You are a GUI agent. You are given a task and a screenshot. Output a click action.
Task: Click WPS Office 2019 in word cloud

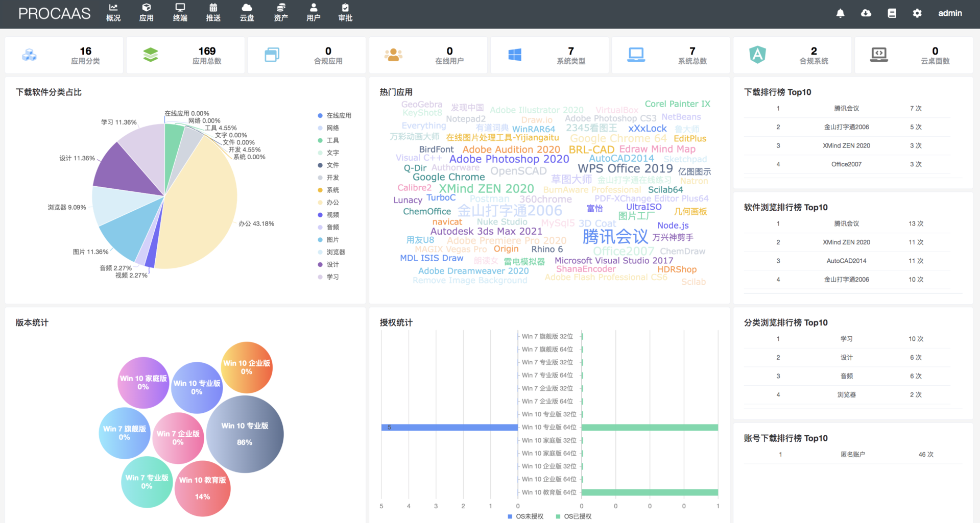625,168
